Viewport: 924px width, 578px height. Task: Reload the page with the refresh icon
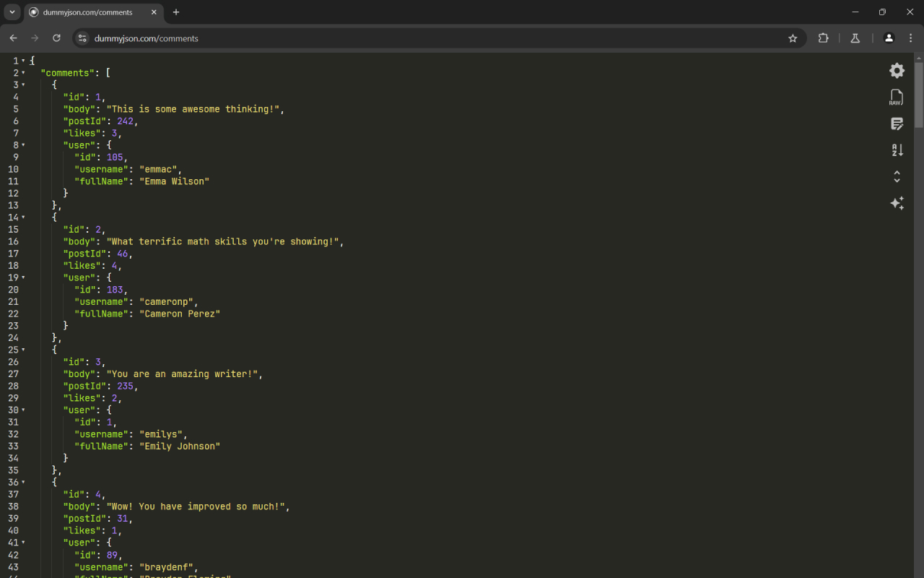click(56, 38)
